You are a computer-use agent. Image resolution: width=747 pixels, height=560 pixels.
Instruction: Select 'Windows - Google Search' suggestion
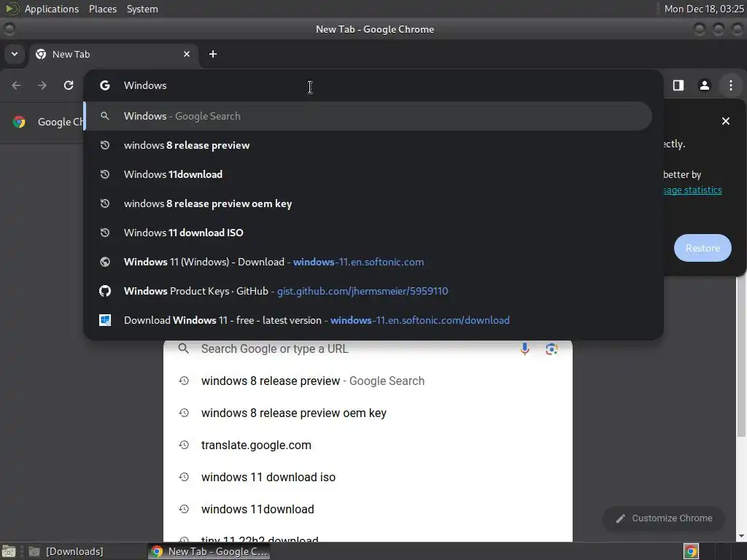[x=368, y=116]
